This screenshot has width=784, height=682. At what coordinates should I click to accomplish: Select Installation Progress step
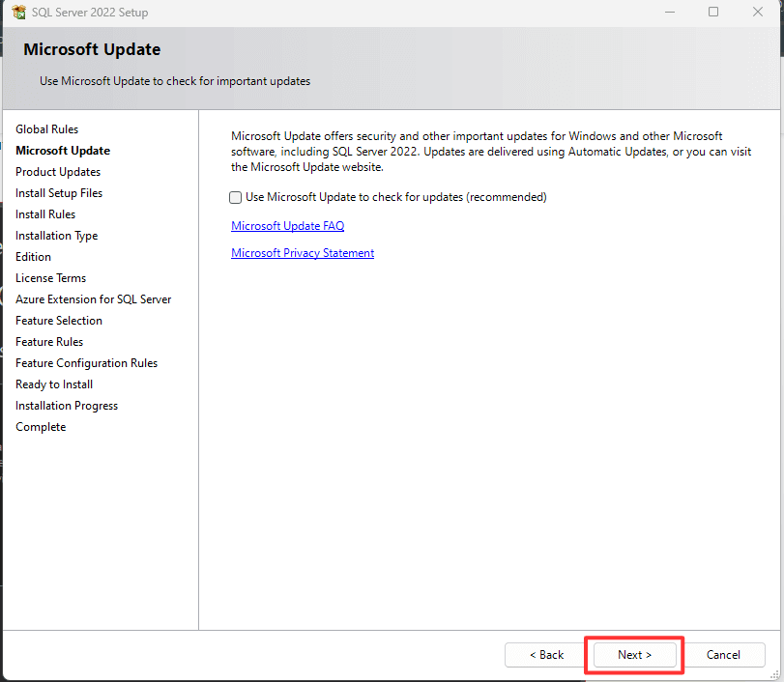click(67, 406)
